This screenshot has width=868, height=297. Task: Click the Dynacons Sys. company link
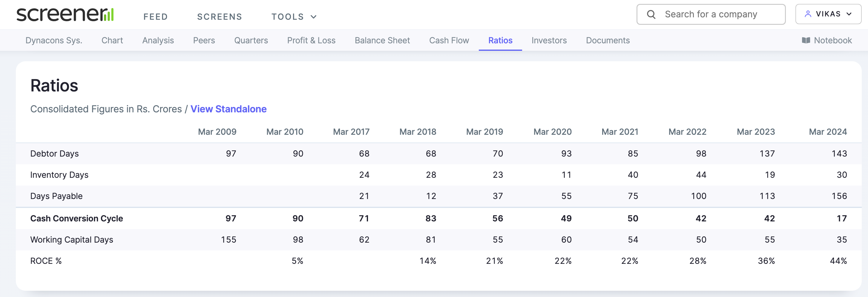pyautogui.click(x=54, y=40)
